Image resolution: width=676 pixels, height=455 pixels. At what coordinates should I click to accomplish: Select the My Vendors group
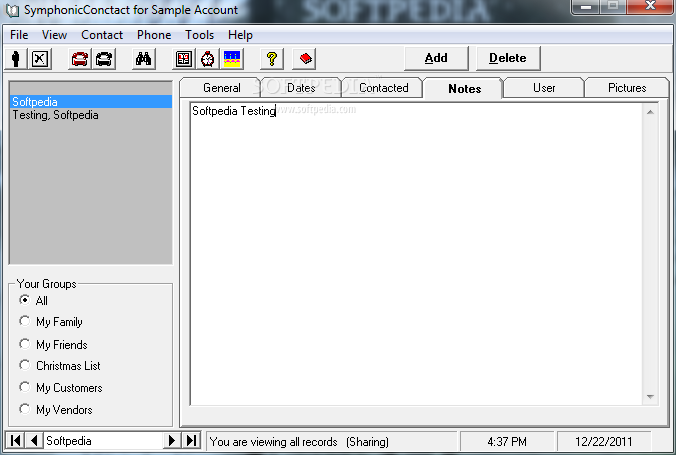pos(25,409)
